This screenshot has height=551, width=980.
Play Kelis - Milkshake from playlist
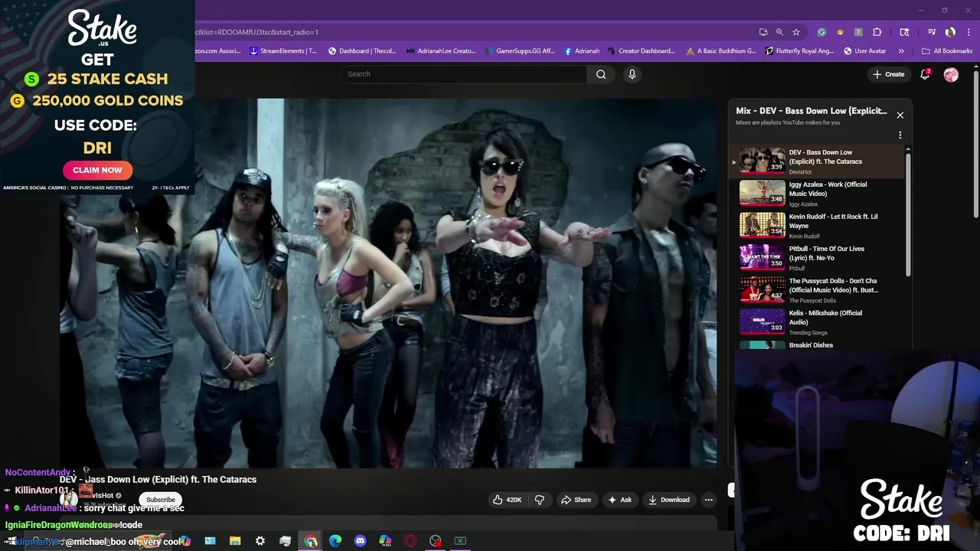pos(816,322)
